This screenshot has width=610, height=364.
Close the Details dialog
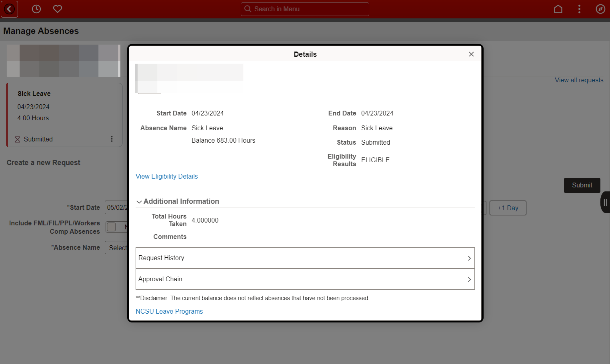point(471,54)
